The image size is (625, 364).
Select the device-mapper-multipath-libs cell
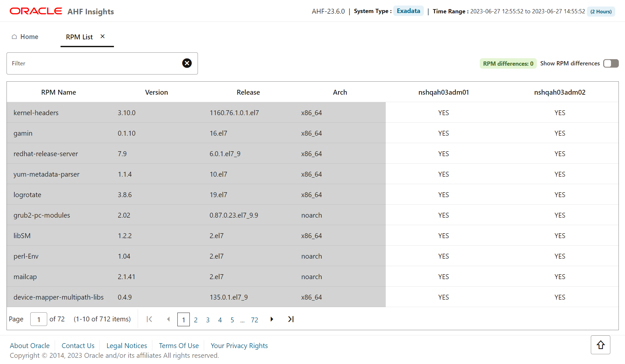[58, 297]
